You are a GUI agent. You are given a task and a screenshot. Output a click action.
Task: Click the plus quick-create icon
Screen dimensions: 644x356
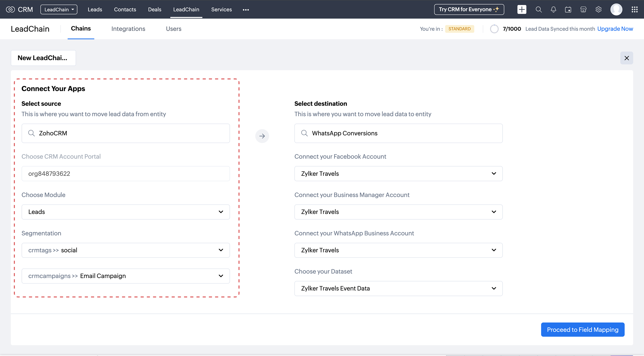(x=521, y=9)
